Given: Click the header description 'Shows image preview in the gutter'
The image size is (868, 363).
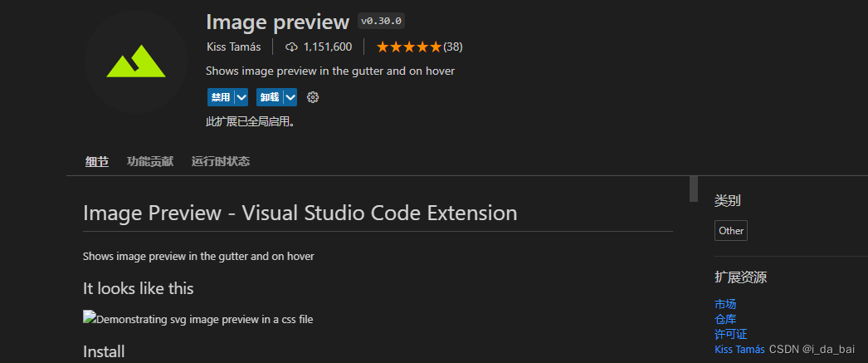Looking at the screenshot, I should pos(330,71).
